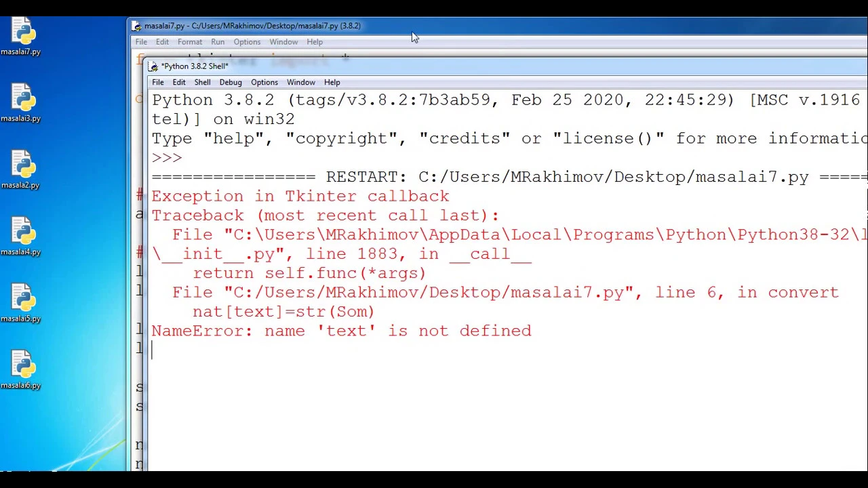Open masalai3.py desktop icon

(21, 102)
